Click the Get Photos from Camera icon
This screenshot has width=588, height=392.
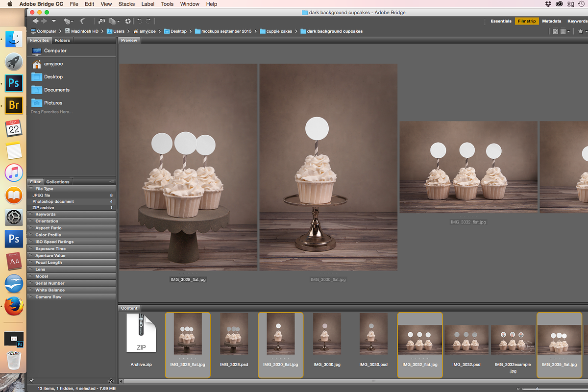pos(101,21)
